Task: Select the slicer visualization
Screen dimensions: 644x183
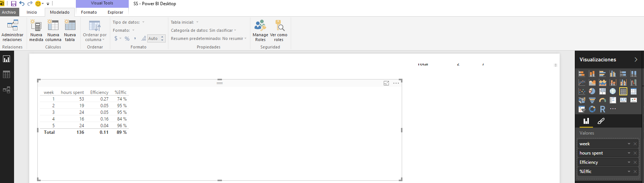Action: 582,109
